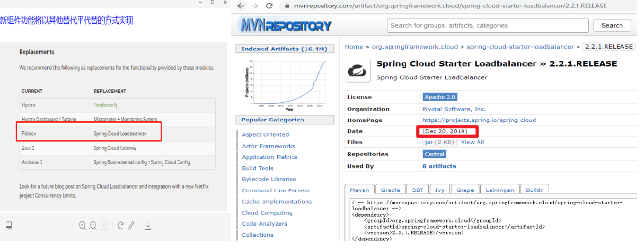The width and height of the screenshot is (644, 250).
Task: Click the Zuul 1 table cell
Action: click(x=28, y=148)
